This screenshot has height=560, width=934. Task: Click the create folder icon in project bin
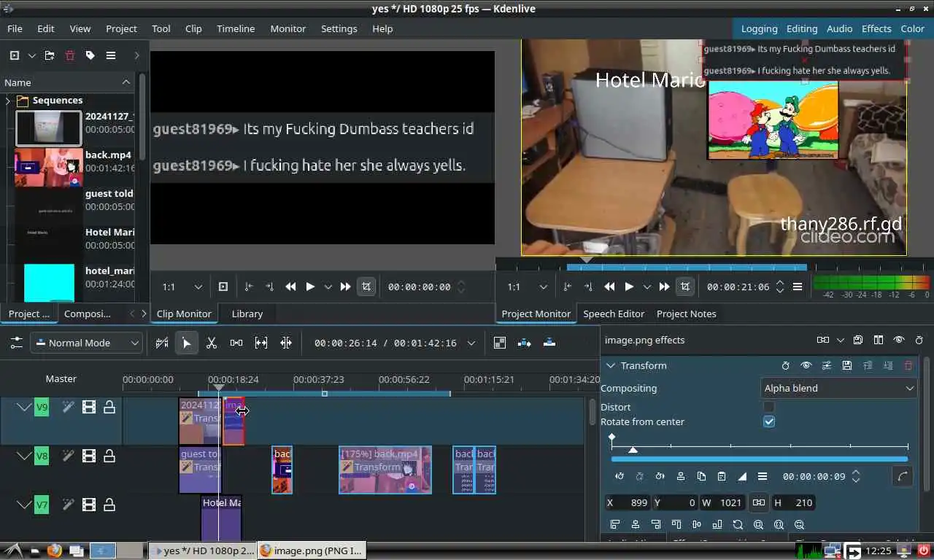point(50,55)
